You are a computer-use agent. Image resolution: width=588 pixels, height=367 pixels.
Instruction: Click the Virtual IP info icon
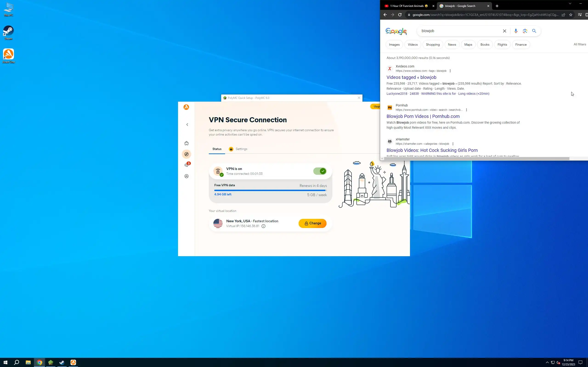click(x=263, y=226)
